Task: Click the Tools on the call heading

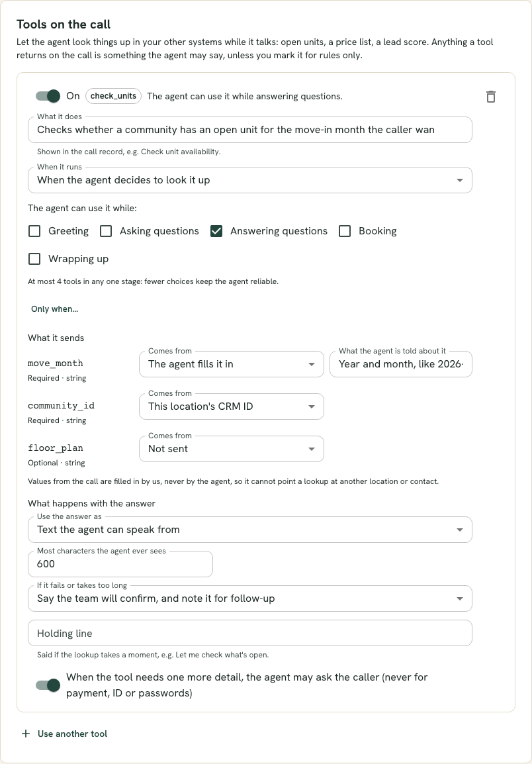Action: (x=64, y=24)
